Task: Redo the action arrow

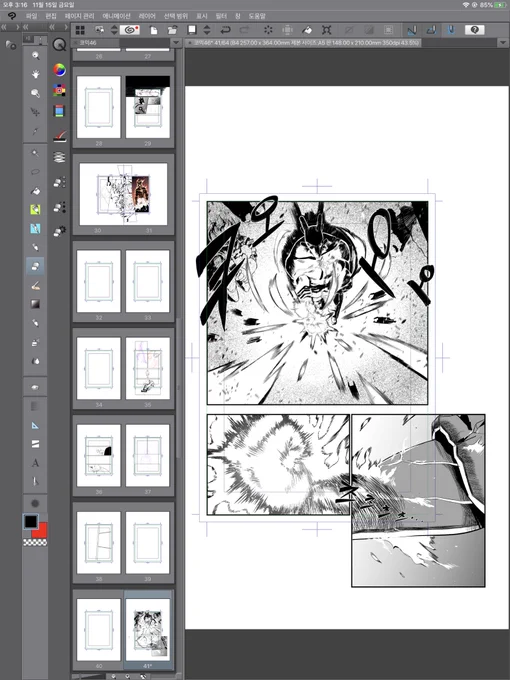Action: point(245,29)
